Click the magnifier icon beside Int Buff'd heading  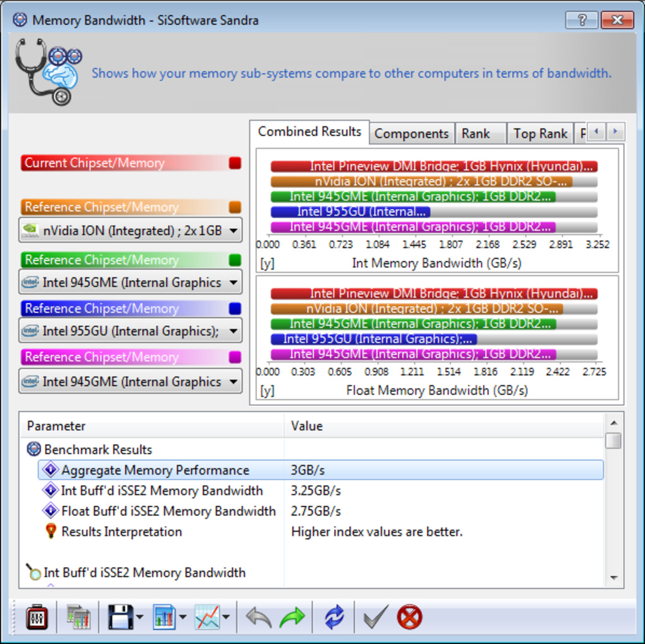33,572
